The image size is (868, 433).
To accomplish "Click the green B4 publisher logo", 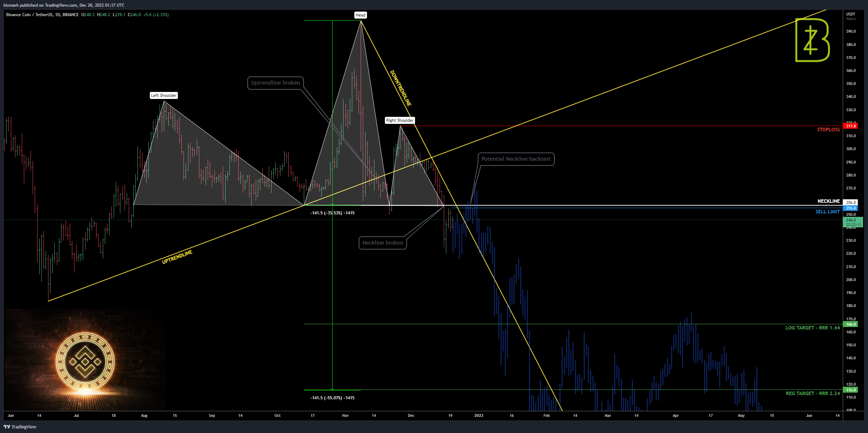I will click(x=812, y=40).
